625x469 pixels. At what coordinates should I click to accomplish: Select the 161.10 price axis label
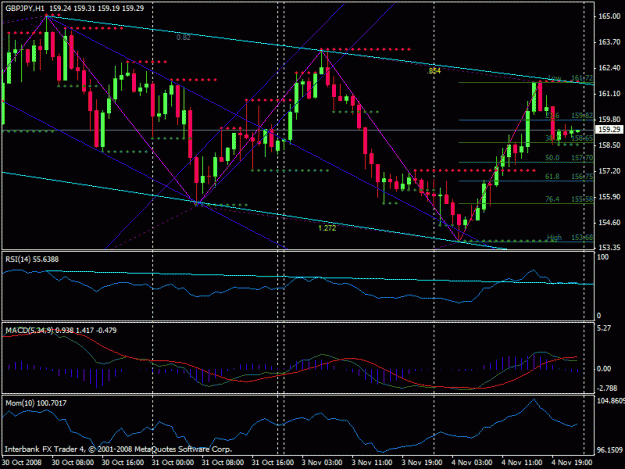coord(609,94)
